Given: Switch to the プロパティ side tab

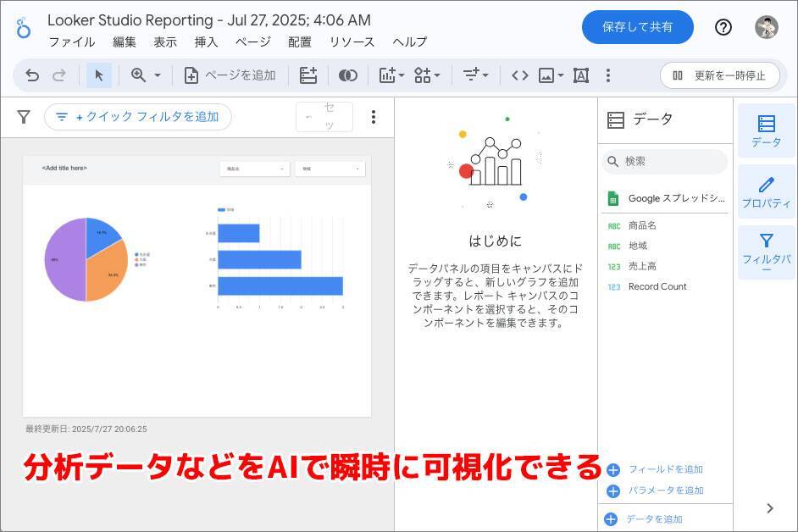Looking at the screenshot, I should pos(766,193).
